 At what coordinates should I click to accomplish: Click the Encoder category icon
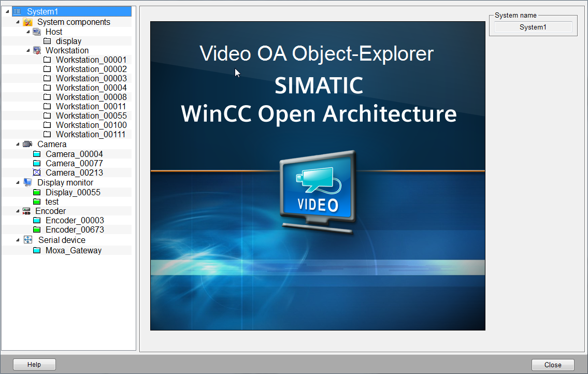[x=26, y=211]
